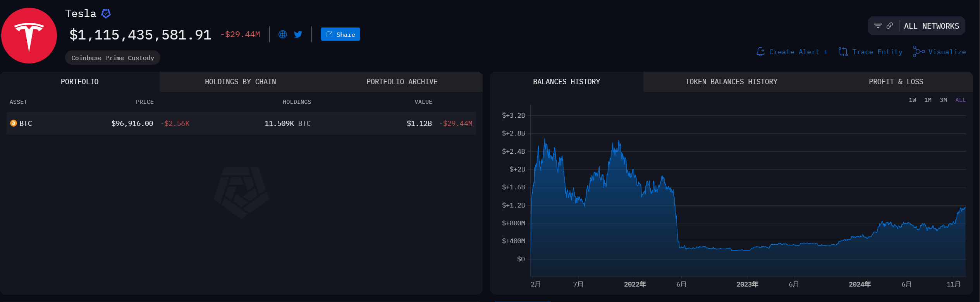Open the Tesla website globe icon

(283, 34)
